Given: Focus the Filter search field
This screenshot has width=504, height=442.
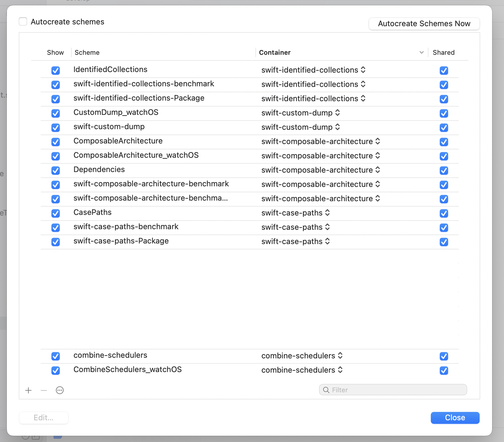Looking at the screenshot, I should [x=393, y=390].
